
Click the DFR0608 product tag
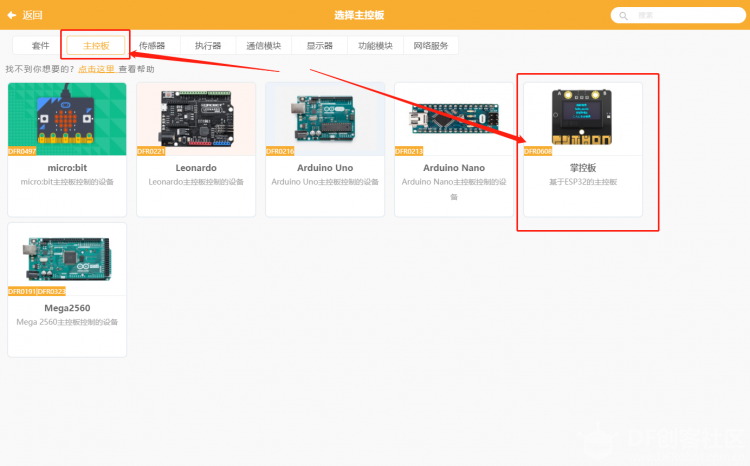(538, 151)
